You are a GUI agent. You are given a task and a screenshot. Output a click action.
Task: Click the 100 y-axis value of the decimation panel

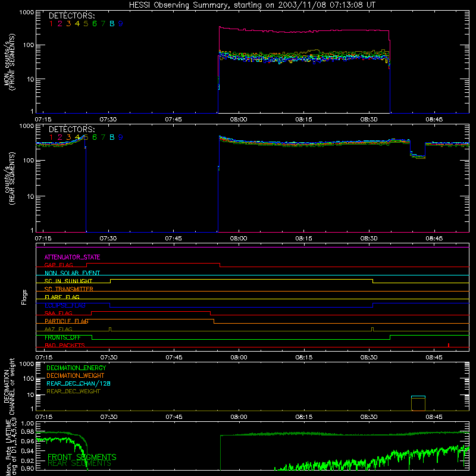coord(29,378)
